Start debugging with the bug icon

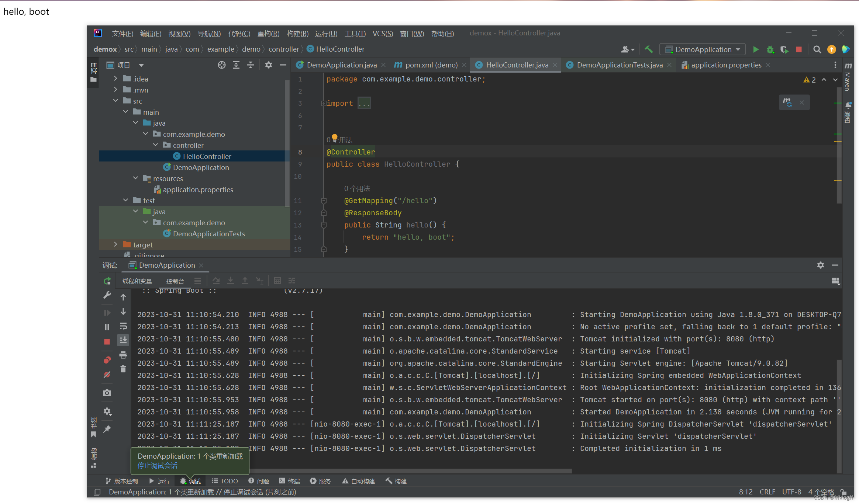[x=770, y=49]
